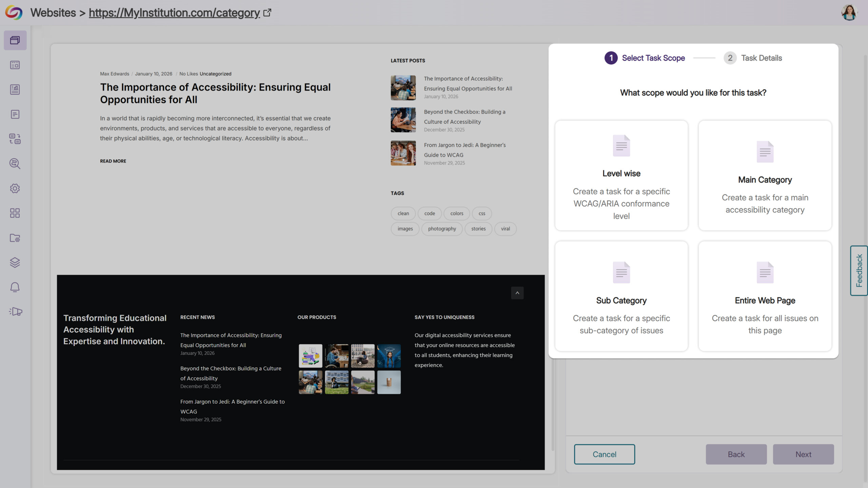Switch to the Task Details step

[752, 58]
